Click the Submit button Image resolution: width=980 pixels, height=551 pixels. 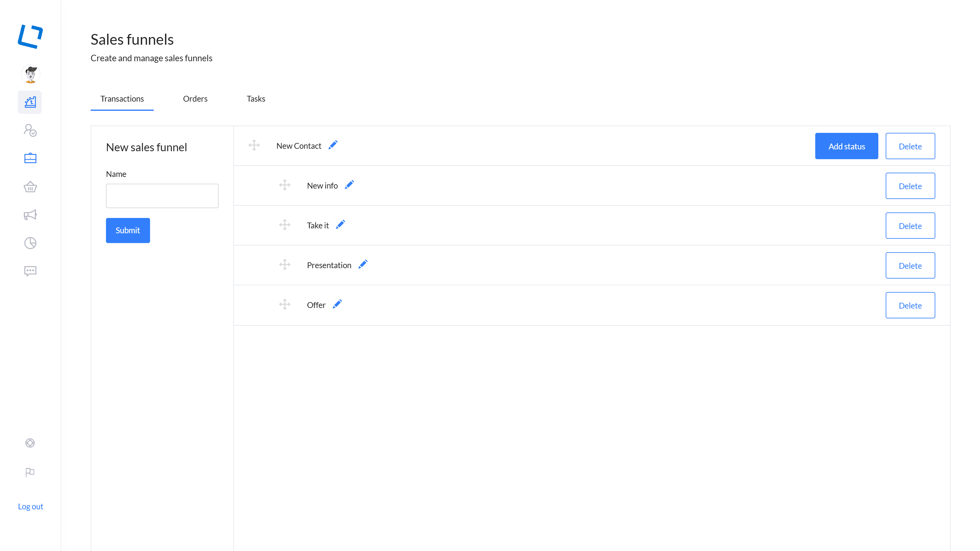tap(128, 231)
